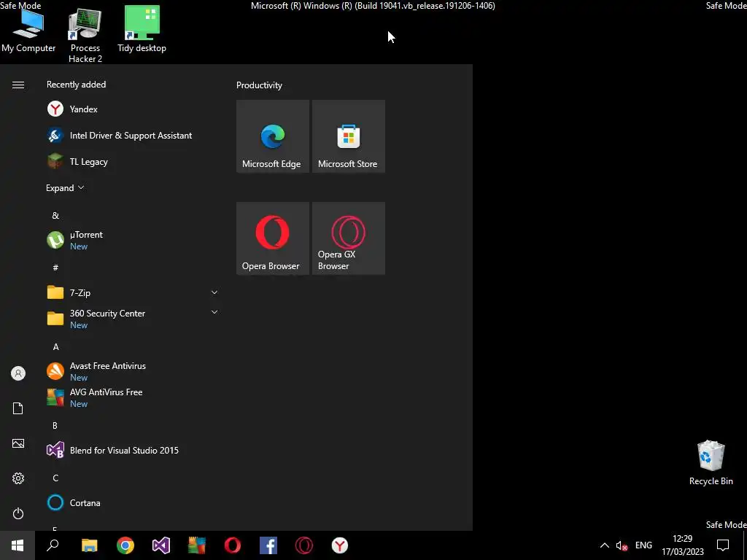
Task: Launch Opera GX Browser tile
Action: 348,238
